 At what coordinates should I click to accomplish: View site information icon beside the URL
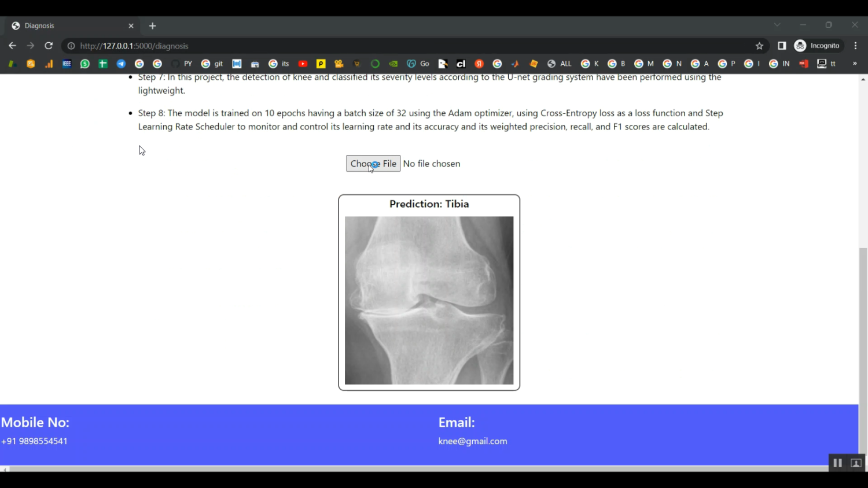click(x=71, y=46)
